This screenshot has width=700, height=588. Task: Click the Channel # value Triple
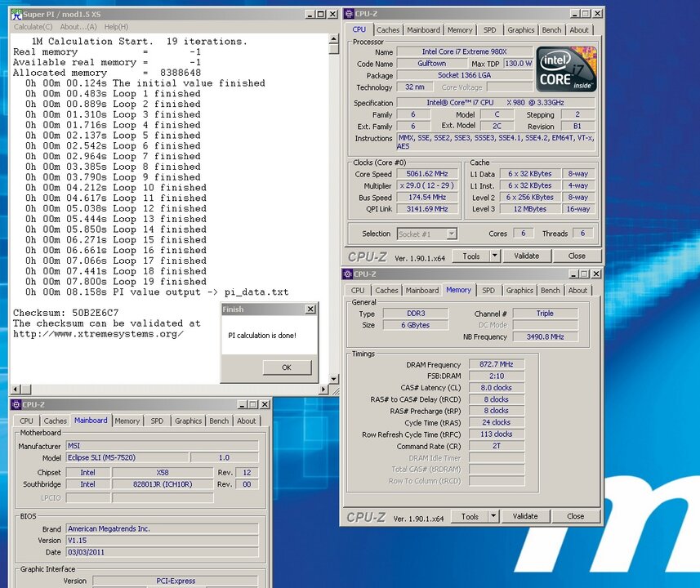pyautogui.click(x=545, y=314)
